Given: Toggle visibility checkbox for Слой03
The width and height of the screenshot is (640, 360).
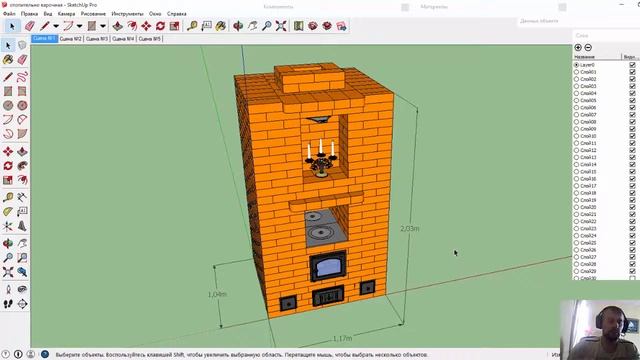Looking at the screenshot, I should tap(632, 86).
